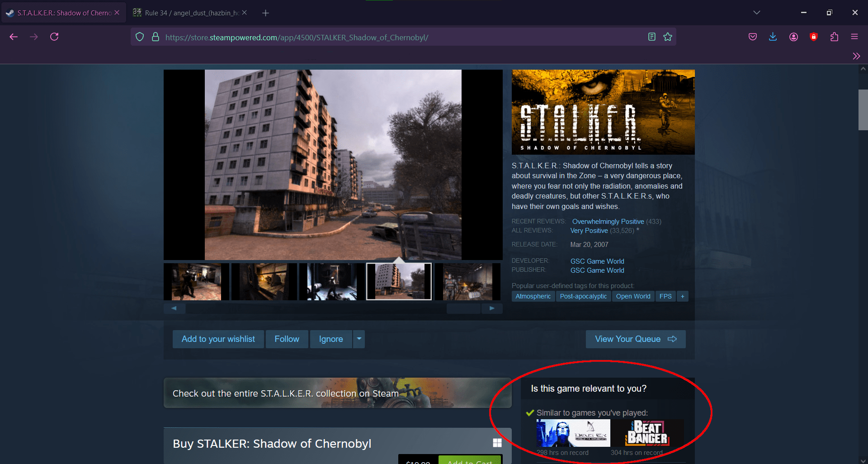Ignore this game

click(x=331, y=339)
